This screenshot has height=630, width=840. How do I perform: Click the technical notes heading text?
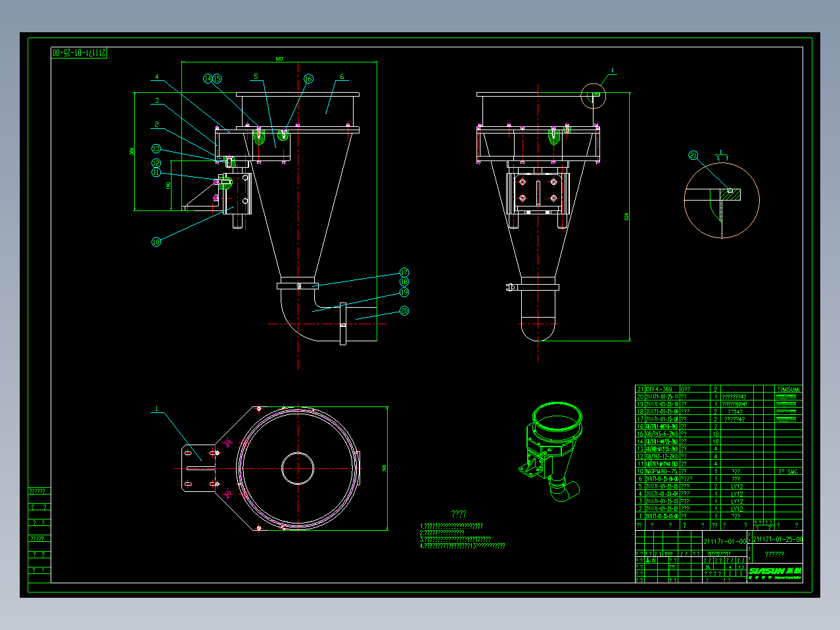click(459, 514)
